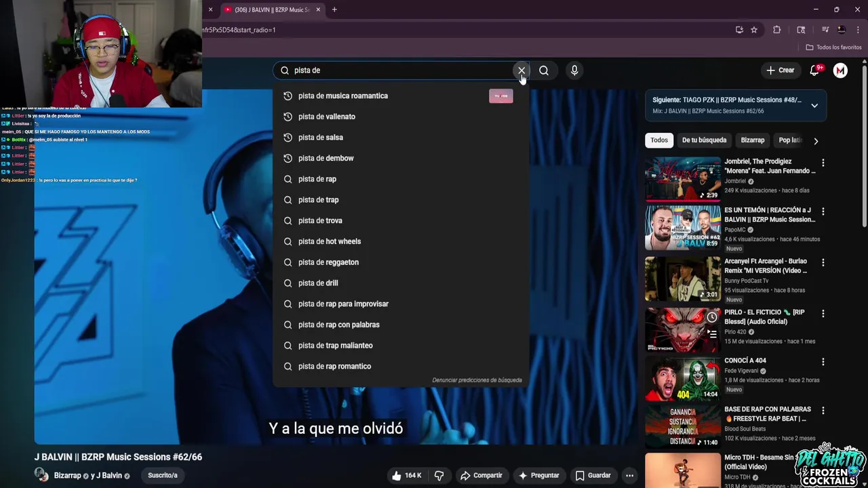The image size is (868, 488).
Task: Open the browser three-dot menu
Action: point(858,30)
